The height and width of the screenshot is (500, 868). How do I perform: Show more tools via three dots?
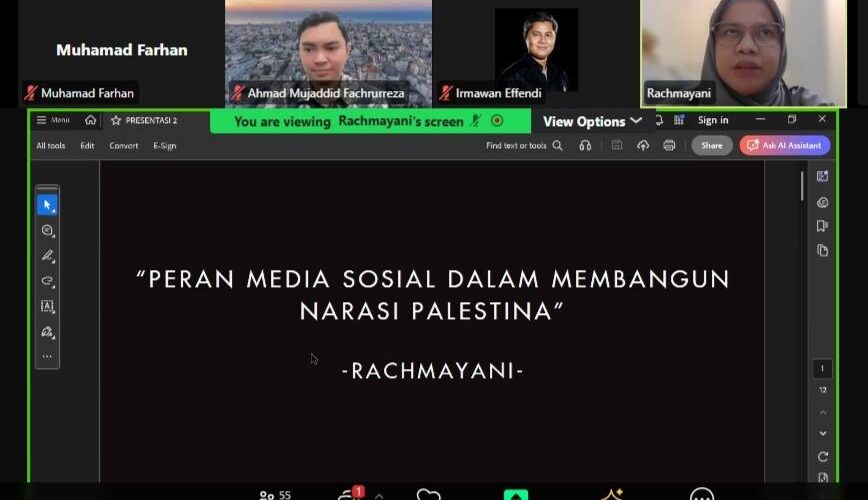pyautogui.click(x=47, y=356)
